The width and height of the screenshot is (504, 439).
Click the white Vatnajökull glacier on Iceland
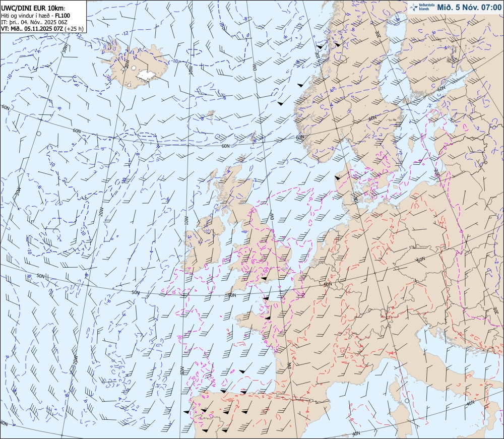coord(146,75)
